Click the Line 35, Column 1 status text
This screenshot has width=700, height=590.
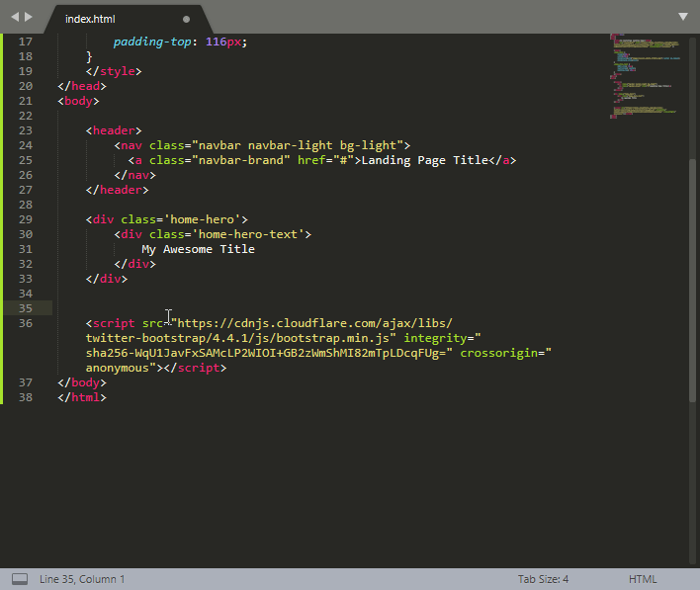click(82, 579)
